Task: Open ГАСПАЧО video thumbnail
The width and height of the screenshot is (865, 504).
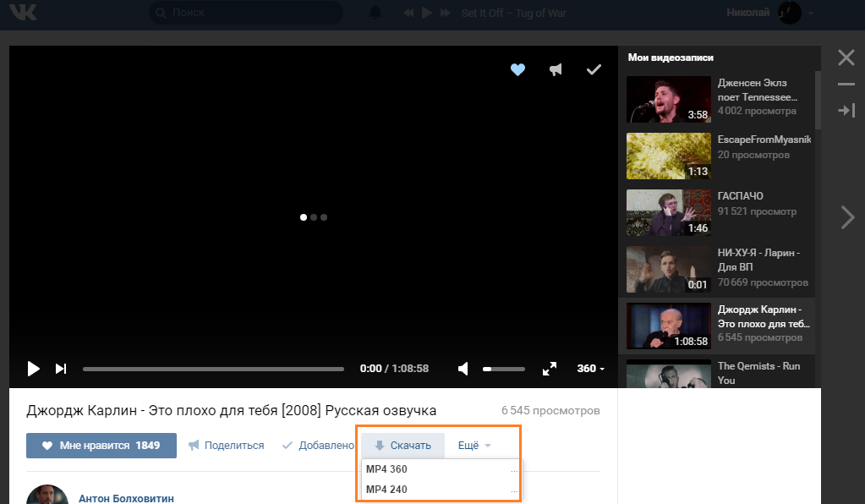Action: 669,213
